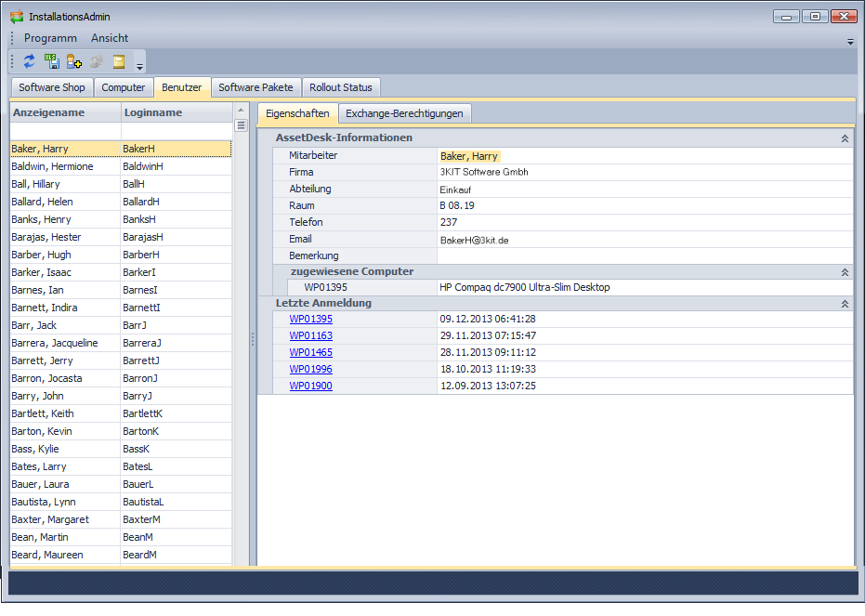The image size is (865, 616).
Task: Select user Barrera, Jacqueline in the list
Action: (54, 343)
